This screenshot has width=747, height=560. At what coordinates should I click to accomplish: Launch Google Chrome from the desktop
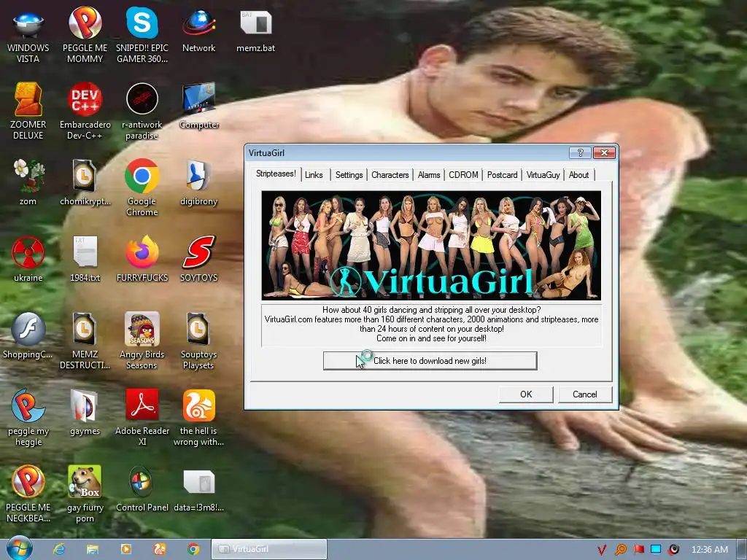[x=142, y=189]
